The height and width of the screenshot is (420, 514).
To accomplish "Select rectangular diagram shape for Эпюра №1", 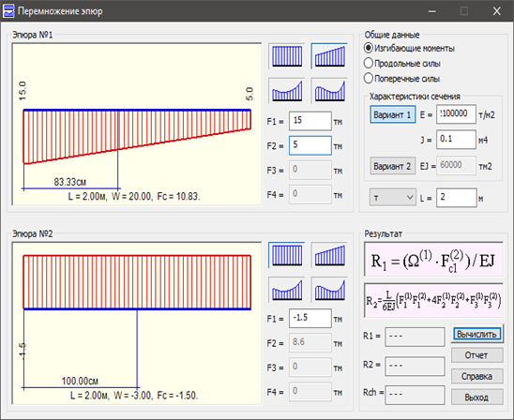I will 287,56.
